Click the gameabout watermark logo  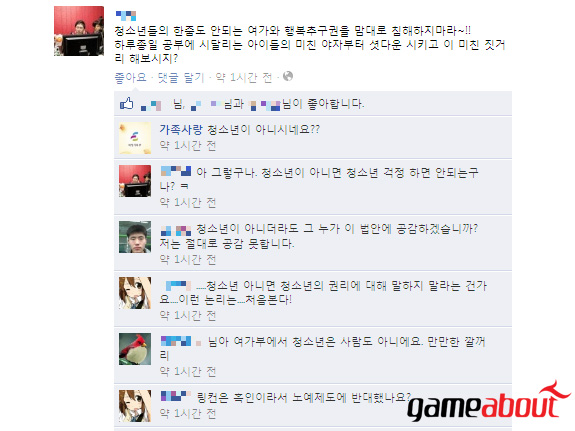pos(489,401)
